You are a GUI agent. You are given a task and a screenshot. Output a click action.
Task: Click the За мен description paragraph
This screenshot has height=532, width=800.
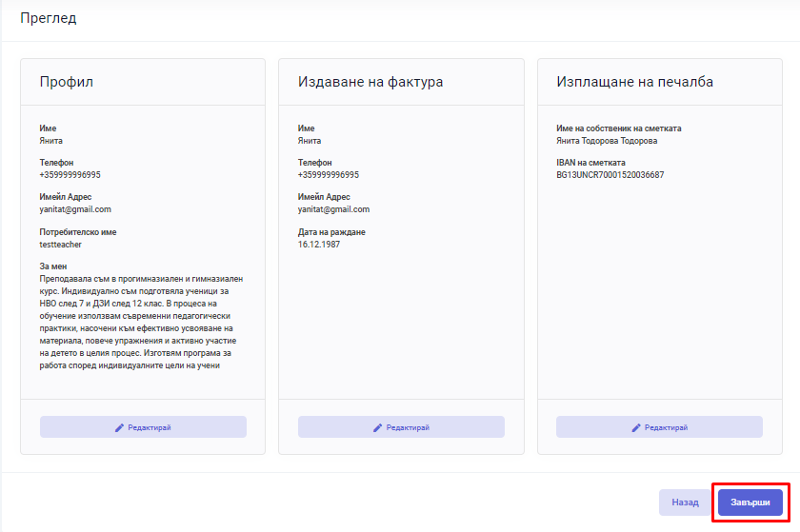click(x=141, y=322)
